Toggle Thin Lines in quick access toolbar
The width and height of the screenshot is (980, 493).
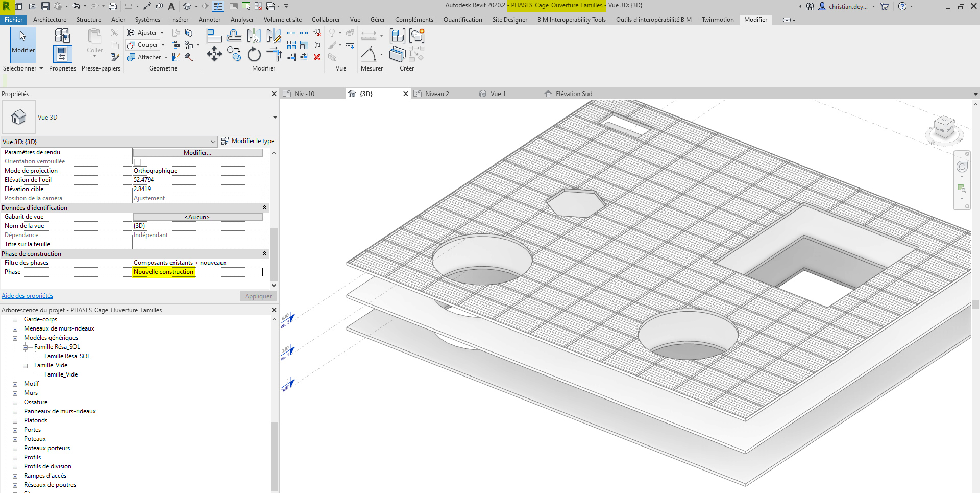218,6
